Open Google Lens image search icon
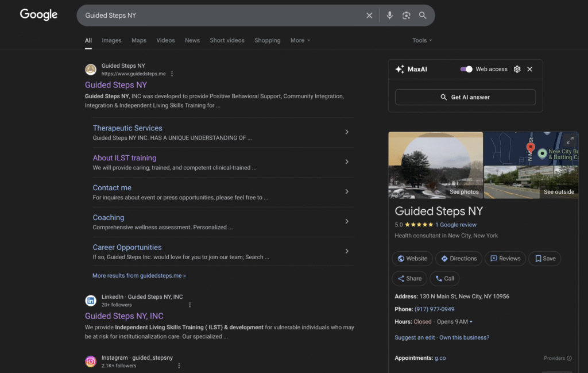588x373 pixels. click(406, 16)
